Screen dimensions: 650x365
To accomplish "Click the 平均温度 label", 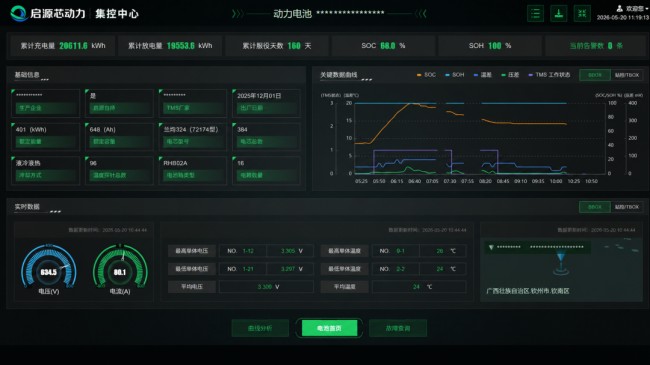I will (344, 287).
